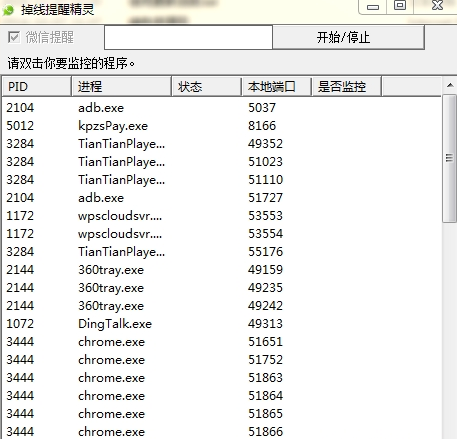Select 360tray.exe row with port 49242
The image size is (457, 439).
(222, 306)
